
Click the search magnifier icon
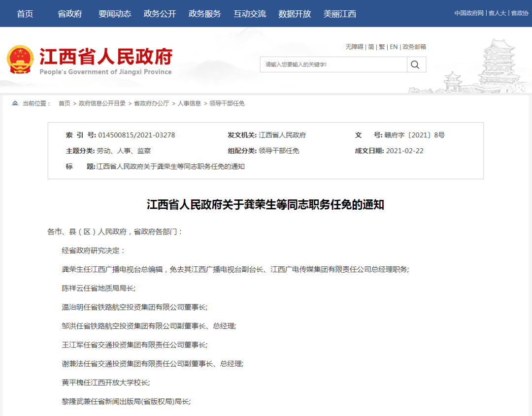[415, 64]
